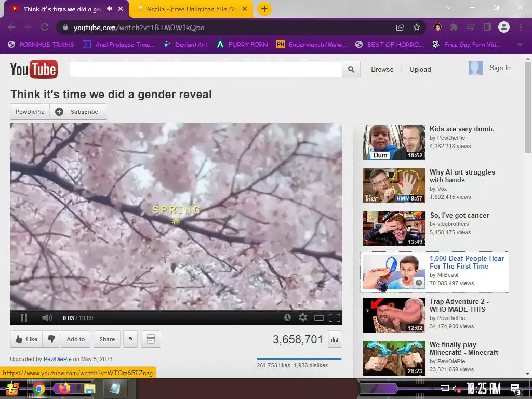This screenshot has height=399, width=532.
Task: Click the user avatar next to Sign In
Action: [x=475, y=68]
